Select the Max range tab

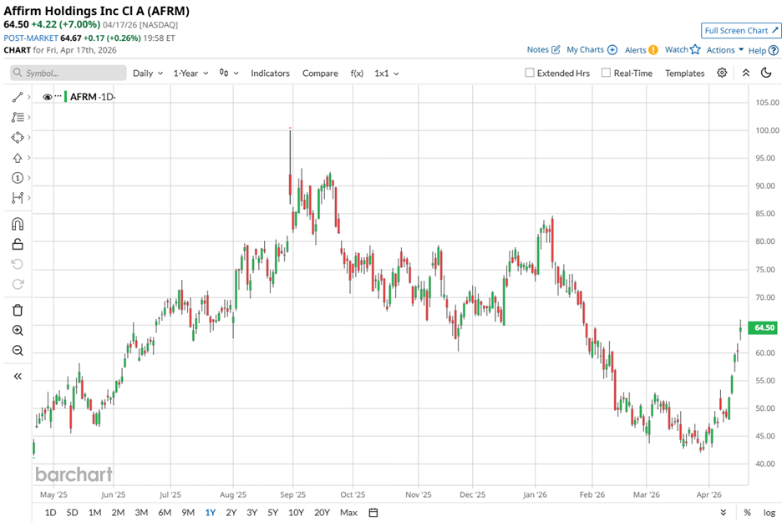tap(348, 513)
